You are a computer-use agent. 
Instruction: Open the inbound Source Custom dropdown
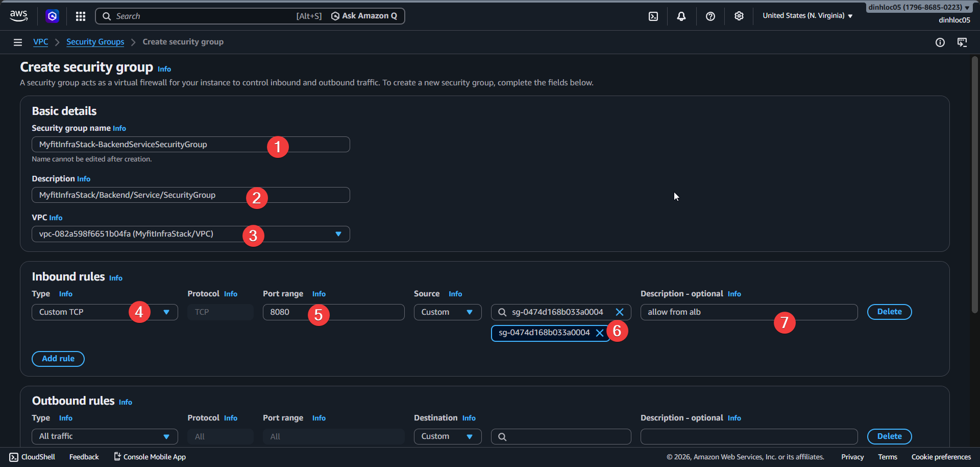447,312
